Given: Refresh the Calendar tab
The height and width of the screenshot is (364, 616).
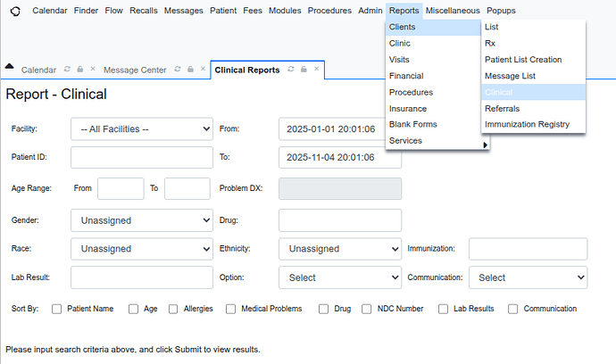Looking at the screenshot, I should pos(67,70).
